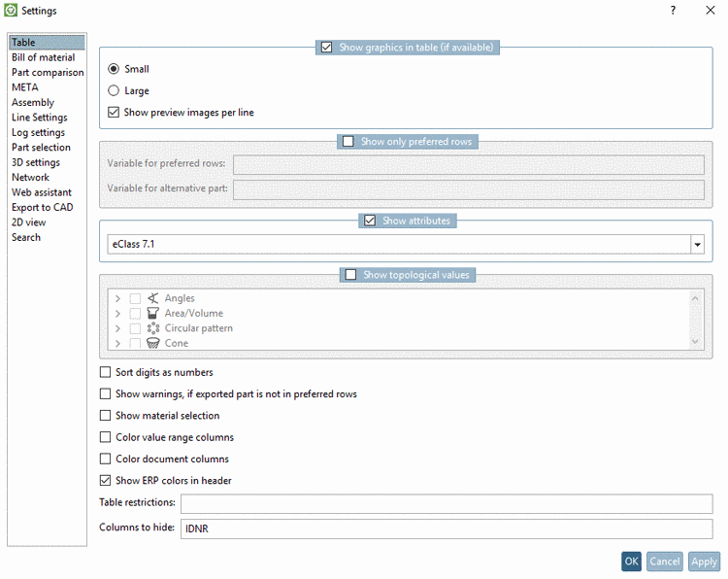The height and width of the screenshot is (579, 728).
Task: Toggle Sort digits as numbers
Action: point(106,372)
